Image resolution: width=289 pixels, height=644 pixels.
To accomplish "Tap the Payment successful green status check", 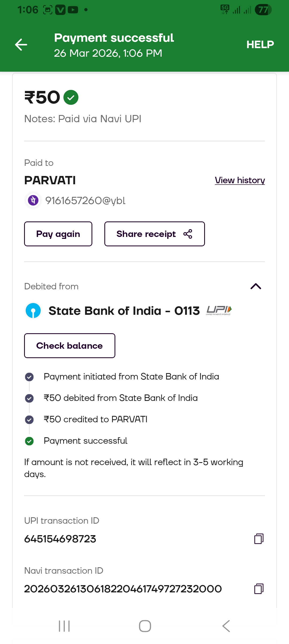I will click(x=29, y=441).
